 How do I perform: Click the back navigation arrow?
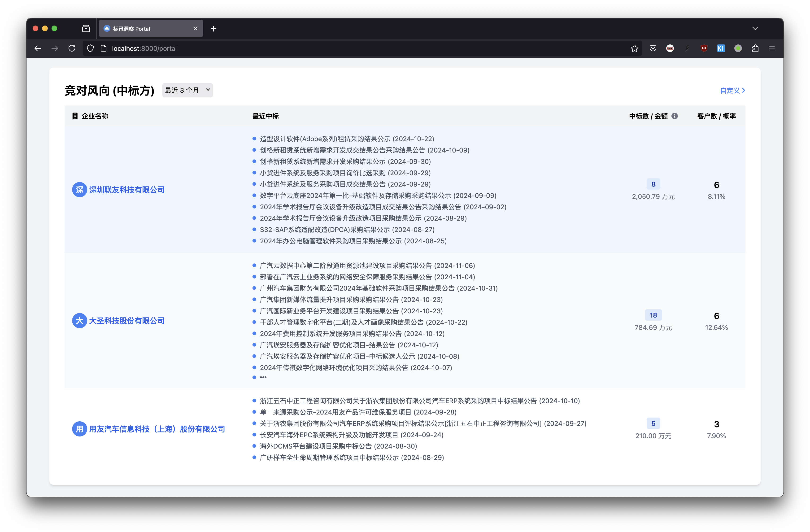(x=38, y=48)
